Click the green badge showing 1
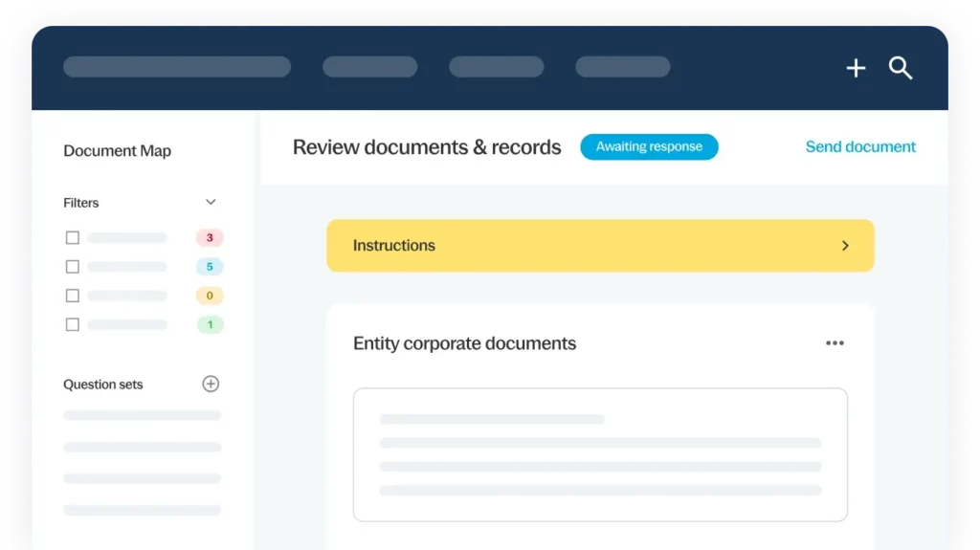980x550 pixels. pos(210,324)
